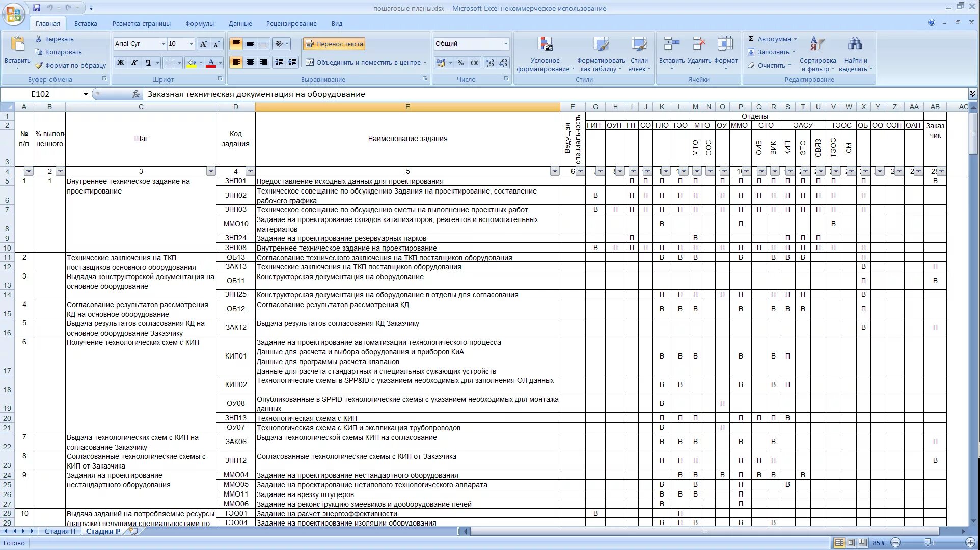Screen dimensions: 980x550
Task: Open the font name dropdown Arial Cyr
Action: tap(163, 44)
